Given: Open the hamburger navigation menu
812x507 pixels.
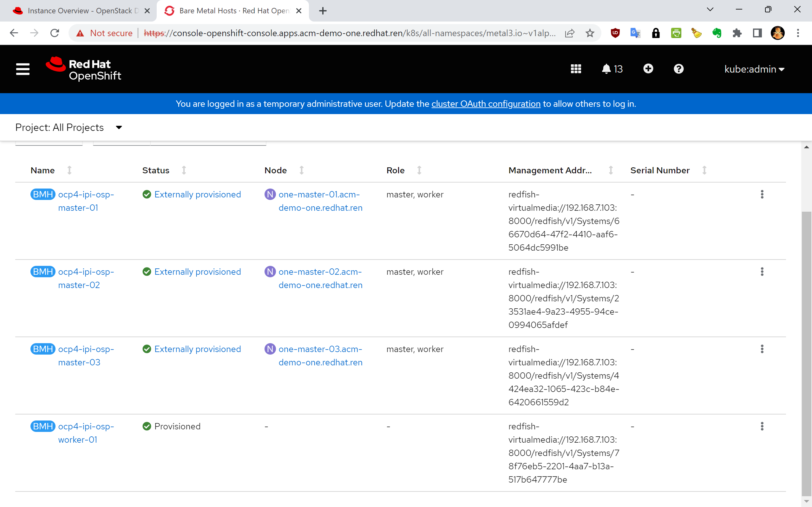Looking at the screenshot, I should point(23,69).
